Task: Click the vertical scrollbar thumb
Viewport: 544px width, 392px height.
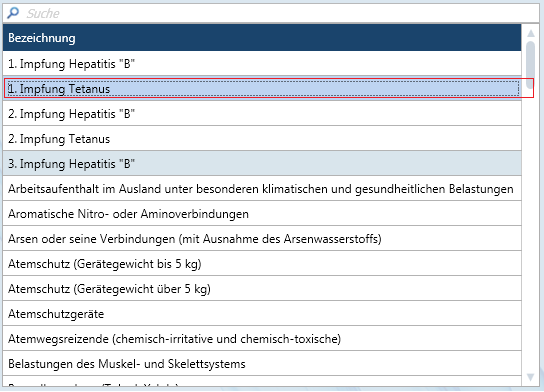Action: pyautogui.click(x=530, y=65)
